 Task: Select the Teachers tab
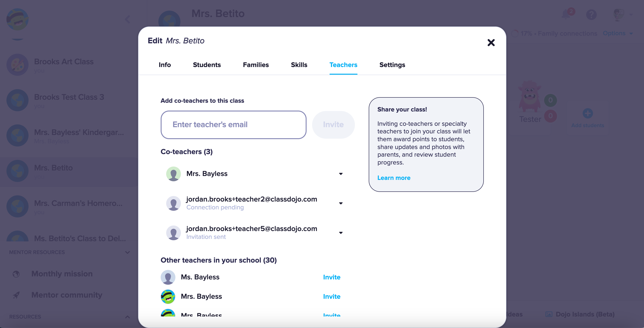pyautogui.click(x=343, y=65)
